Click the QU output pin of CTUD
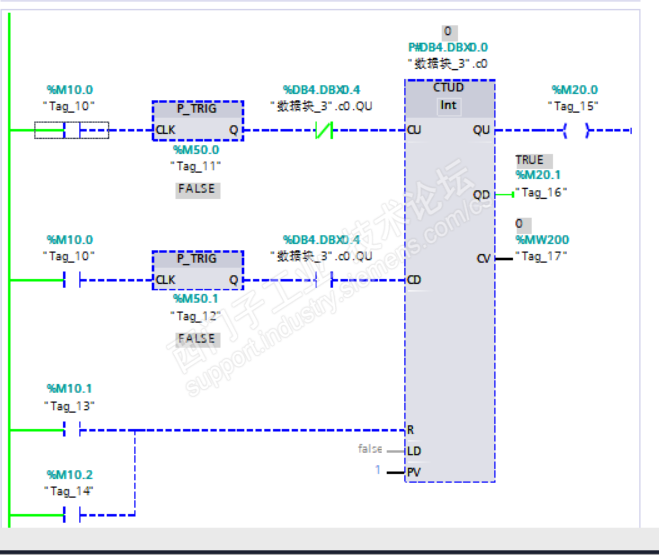Viewport: 659px width, 555px height. (482, 130)
